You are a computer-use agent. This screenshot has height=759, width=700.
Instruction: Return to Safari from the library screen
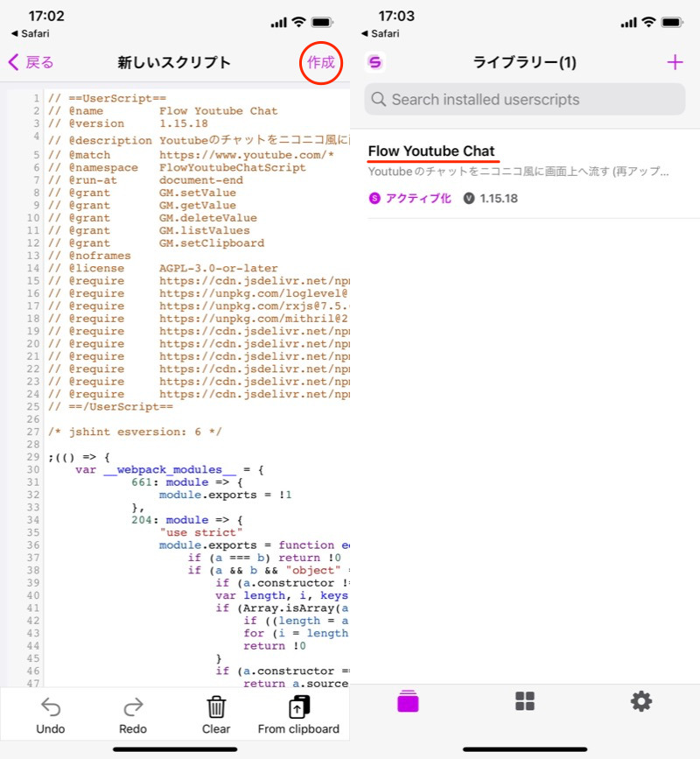[378, 33]
